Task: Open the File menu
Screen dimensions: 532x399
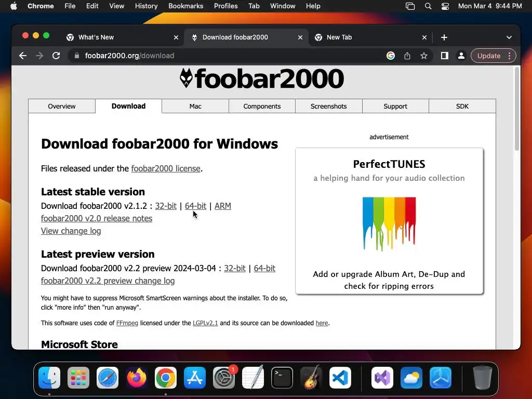Action: (70, 6)
